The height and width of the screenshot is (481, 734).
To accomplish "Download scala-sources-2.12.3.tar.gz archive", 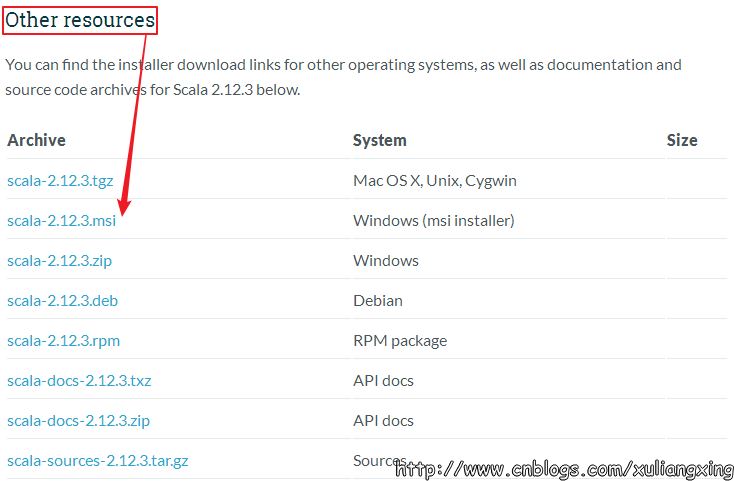I will (x=98, y=461).
